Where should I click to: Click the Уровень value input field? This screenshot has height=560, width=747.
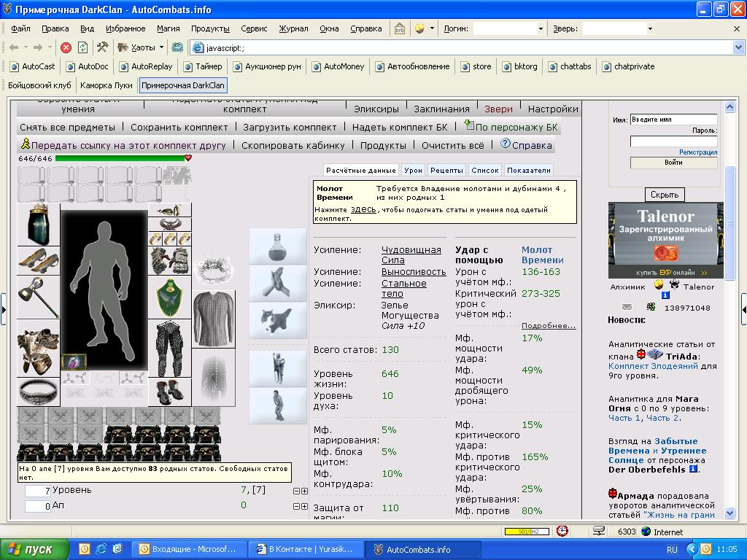pos(38,491)
